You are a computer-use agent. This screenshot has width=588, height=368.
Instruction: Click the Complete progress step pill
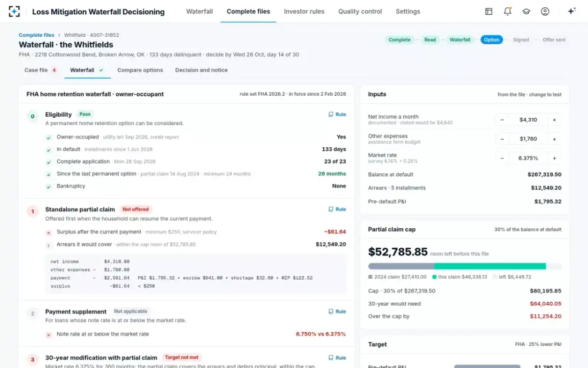click(399, 40)
